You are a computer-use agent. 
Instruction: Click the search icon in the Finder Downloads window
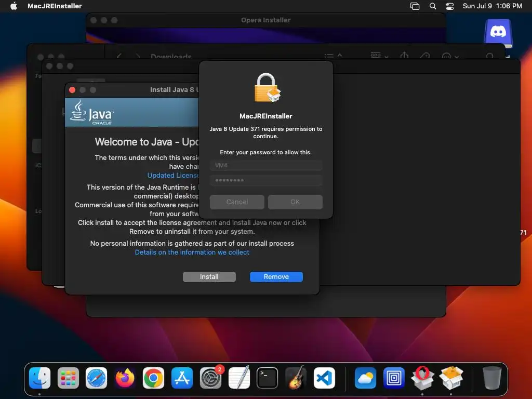[489, 56]
